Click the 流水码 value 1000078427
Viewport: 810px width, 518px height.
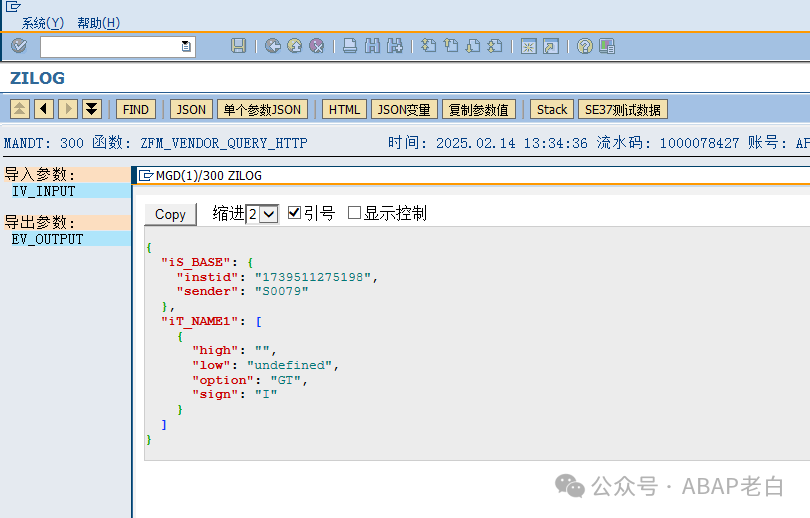699,143
